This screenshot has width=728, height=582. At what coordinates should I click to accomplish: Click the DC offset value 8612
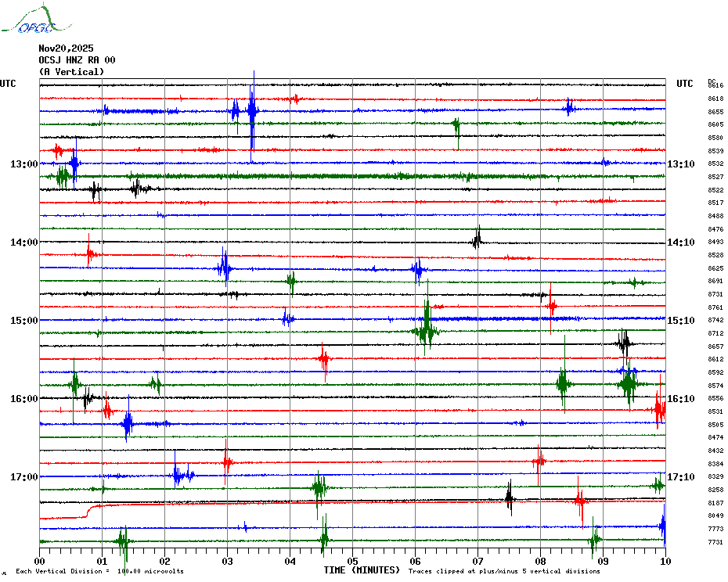tap(715, 359)
